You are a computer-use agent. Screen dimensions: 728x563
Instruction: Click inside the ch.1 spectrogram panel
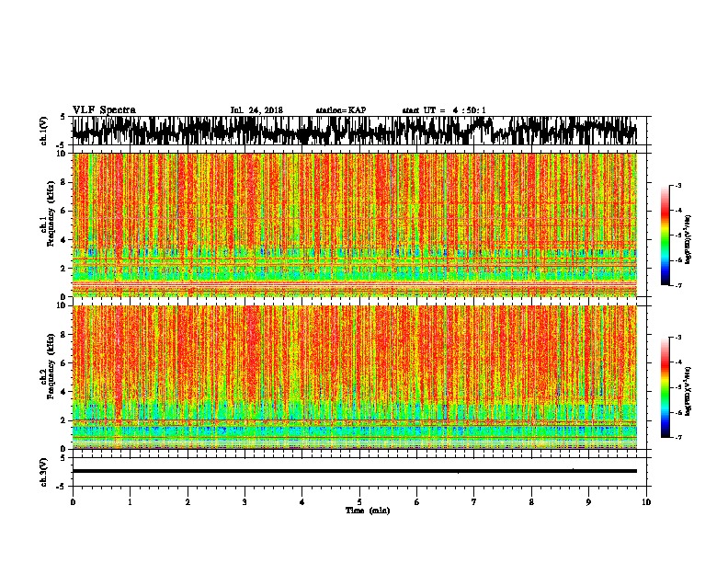[354, 224]
